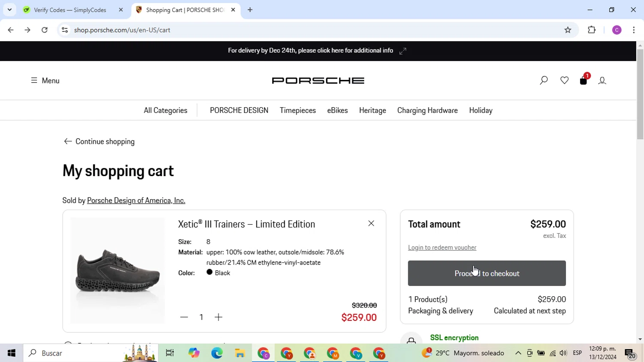644x362 pixels.
Task: Click the SSL encryption label
Action: [454, 338]
